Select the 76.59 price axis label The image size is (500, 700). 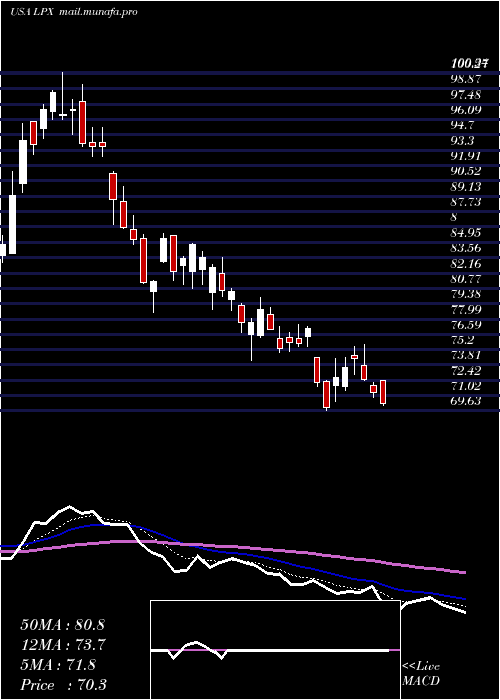click(466, 325)
